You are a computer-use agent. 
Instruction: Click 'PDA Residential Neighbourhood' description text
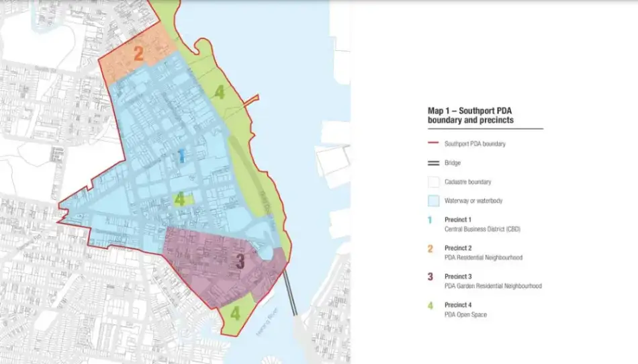484,257
